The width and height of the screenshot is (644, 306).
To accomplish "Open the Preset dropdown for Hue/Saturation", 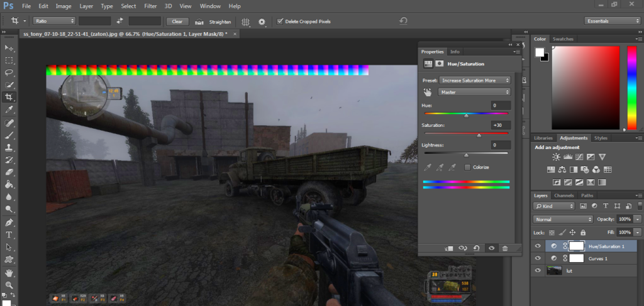I will (x=474, y=80).
